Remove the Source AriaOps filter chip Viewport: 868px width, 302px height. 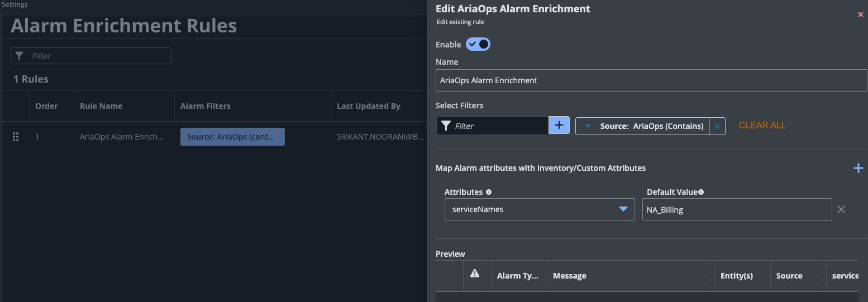tap(717, 126)
